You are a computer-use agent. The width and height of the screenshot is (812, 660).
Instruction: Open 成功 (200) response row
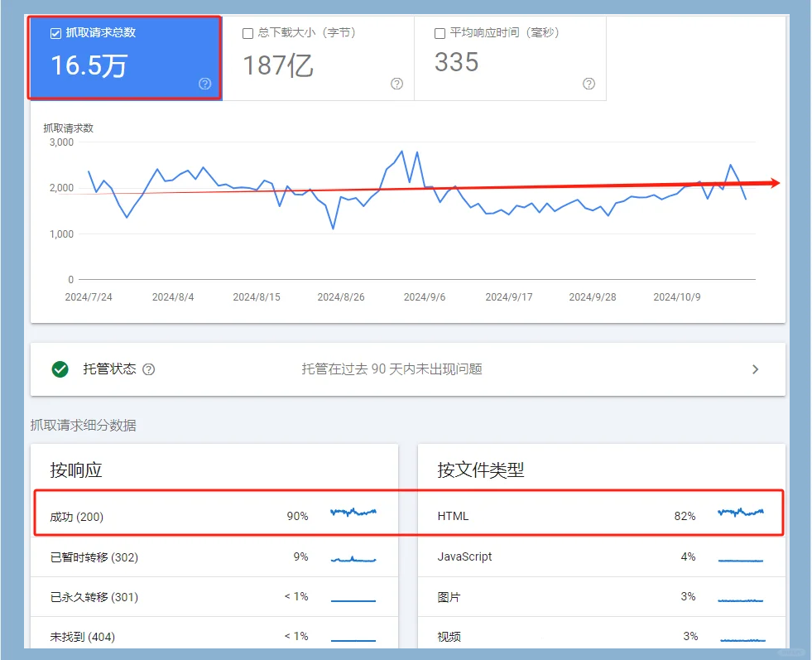point(214,517)
